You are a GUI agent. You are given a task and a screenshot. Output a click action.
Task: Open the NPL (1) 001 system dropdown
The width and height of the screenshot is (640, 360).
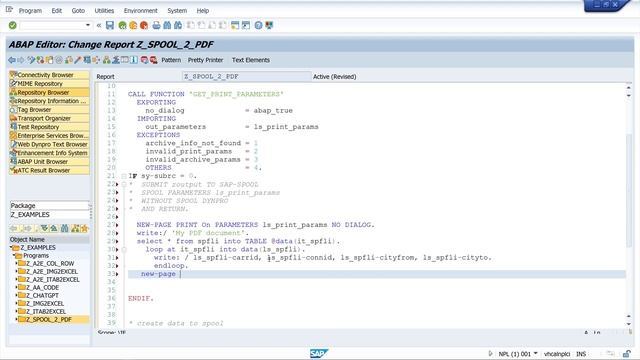click(536, 353)
